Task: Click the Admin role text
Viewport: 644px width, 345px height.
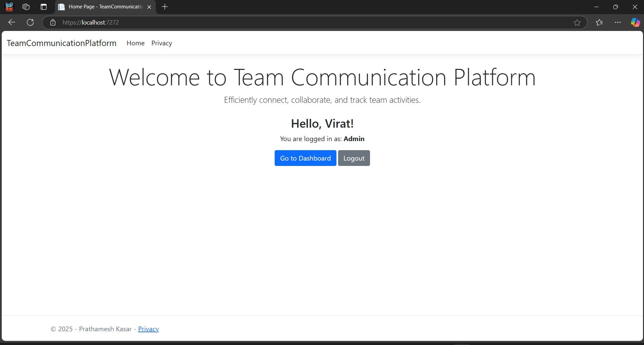Action: pos(354,139)
